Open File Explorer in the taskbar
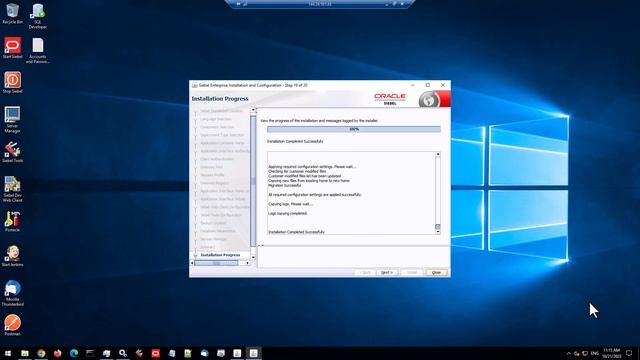Screen dimensions: 640x360 pos(25,353)
